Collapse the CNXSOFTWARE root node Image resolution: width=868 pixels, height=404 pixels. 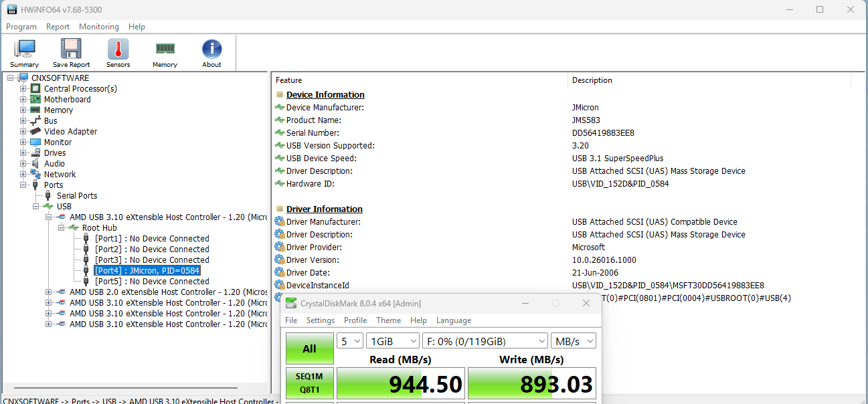(x=11, y=78)
